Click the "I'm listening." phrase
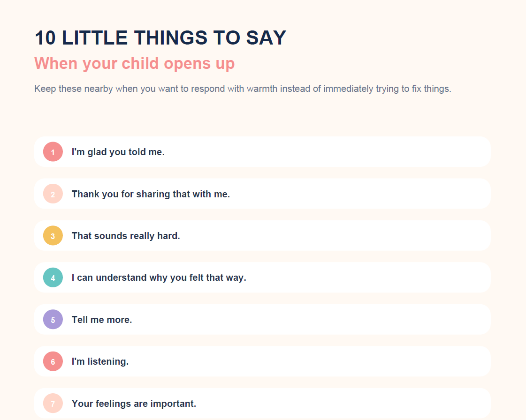The image size is (526, 420). (x=100, y=362)
